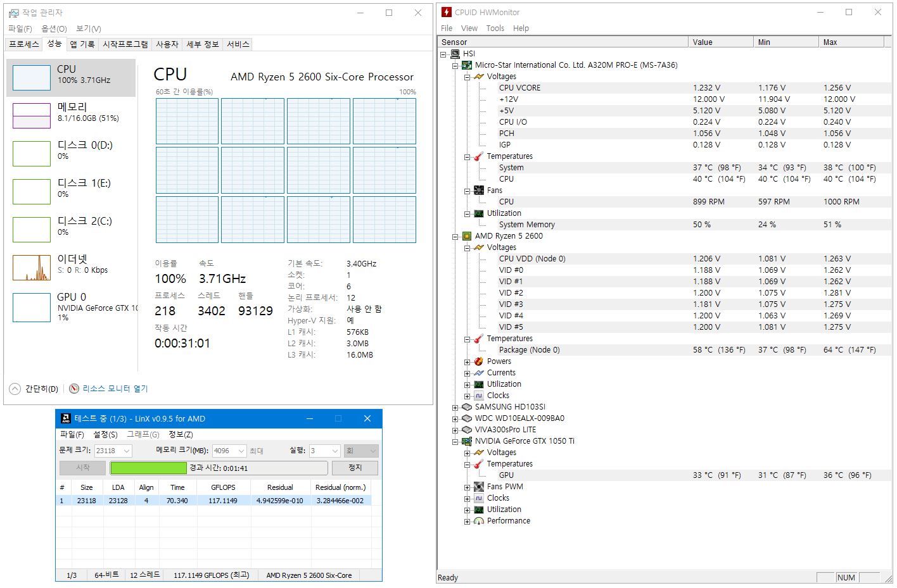Screen dimensions: 897x588
Task: Switch to the 서비스 tab
Action: (238, 44)
